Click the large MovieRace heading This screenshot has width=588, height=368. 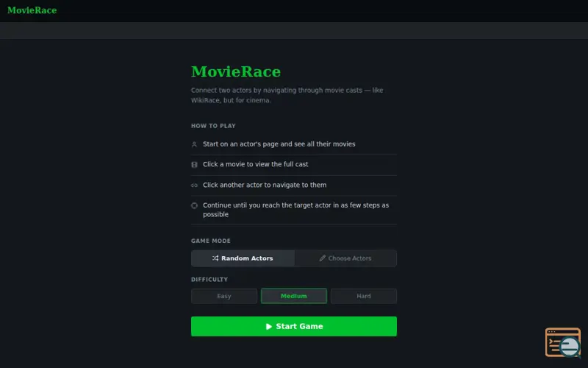point(235,71)
